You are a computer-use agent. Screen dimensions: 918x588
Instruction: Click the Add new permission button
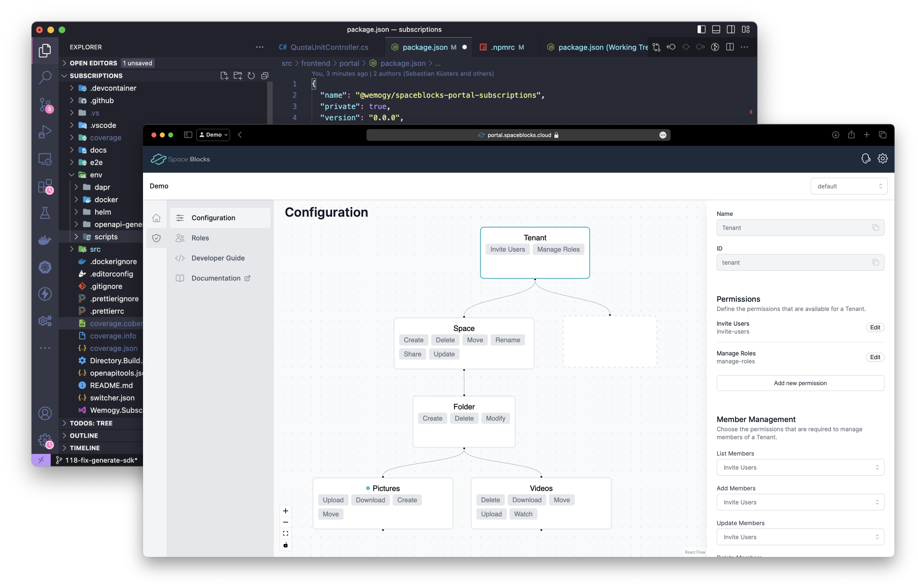(x=799, y=383)
